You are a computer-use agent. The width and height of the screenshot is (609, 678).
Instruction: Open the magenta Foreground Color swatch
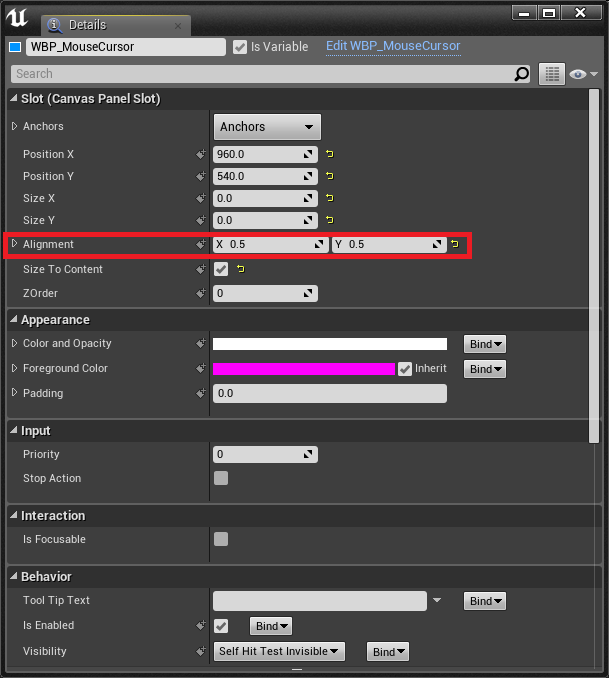(x=304, y=369)
